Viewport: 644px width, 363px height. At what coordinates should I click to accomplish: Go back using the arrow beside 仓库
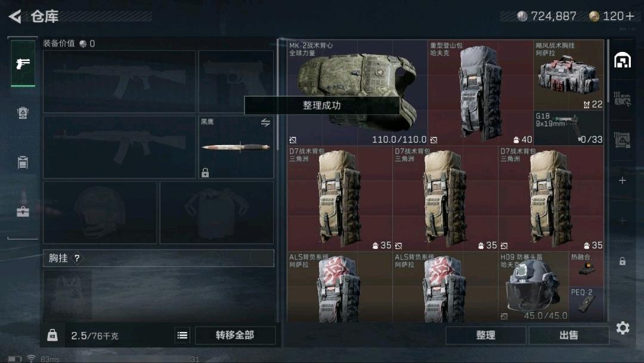pos(15,17)
